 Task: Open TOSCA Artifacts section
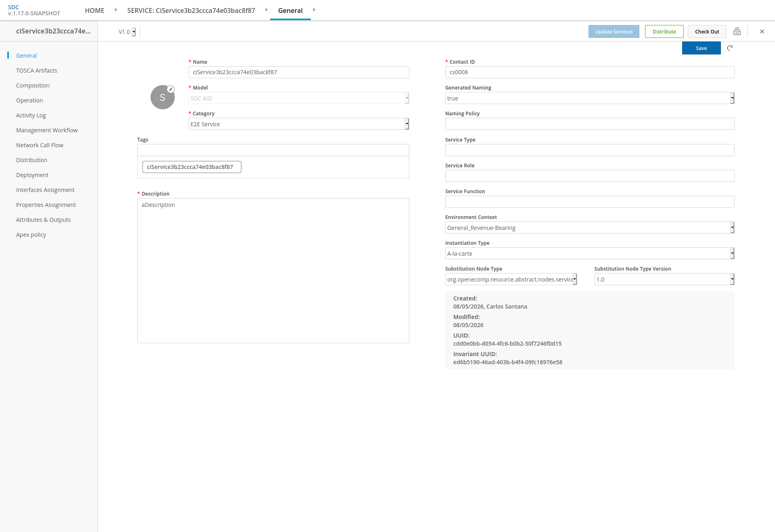tap(37, 71)
